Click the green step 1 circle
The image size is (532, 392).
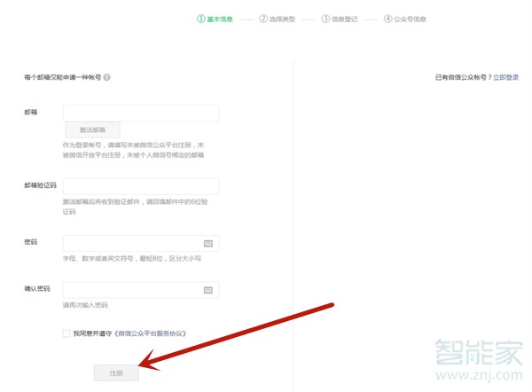point(201,18)
